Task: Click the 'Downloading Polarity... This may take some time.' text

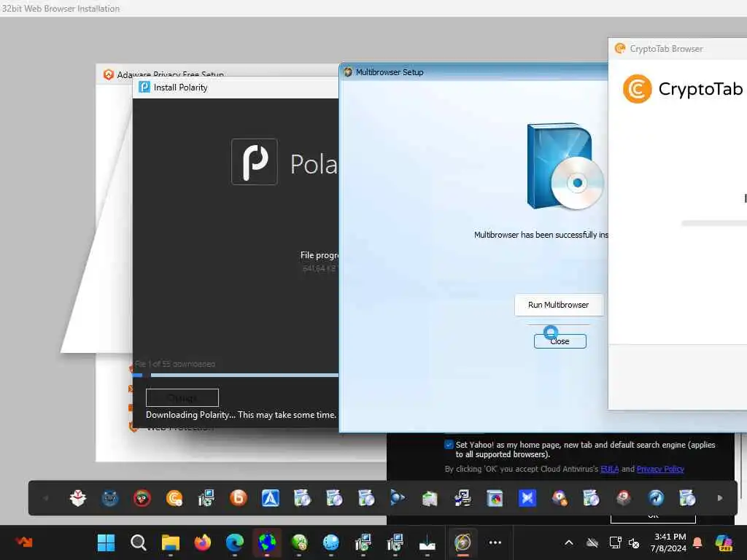Action: coord(241,415)
